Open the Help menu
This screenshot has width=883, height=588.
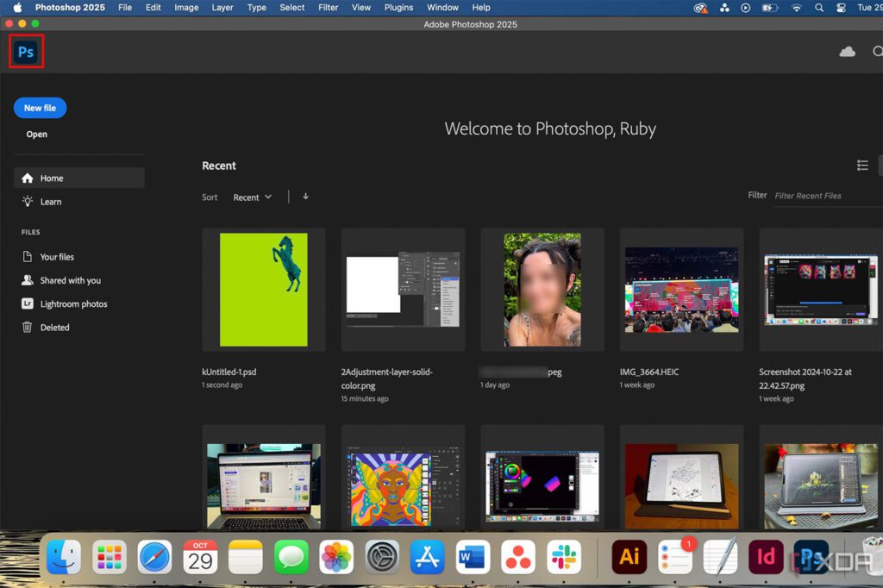[481, 7]
